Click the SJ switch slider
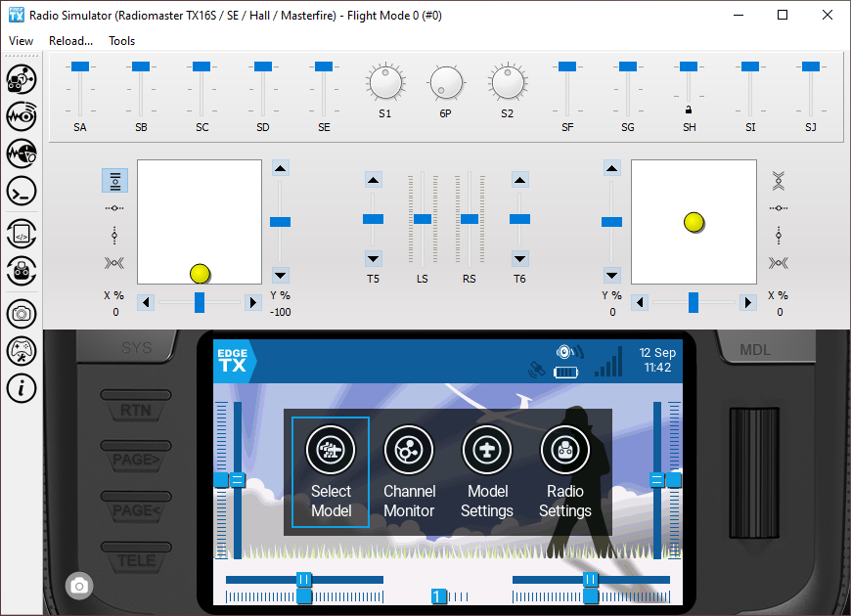851x616 pixels. pyautogui.click(x=811, y=89)
